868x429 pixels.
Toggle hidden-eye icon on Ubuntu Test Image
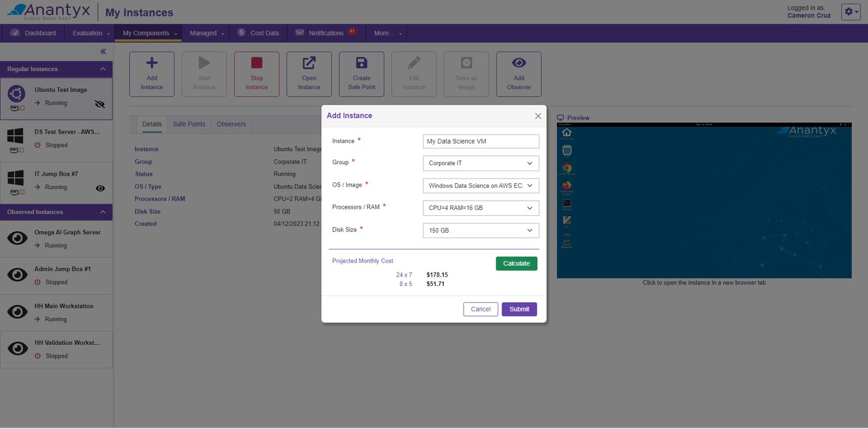coord(100,104)
